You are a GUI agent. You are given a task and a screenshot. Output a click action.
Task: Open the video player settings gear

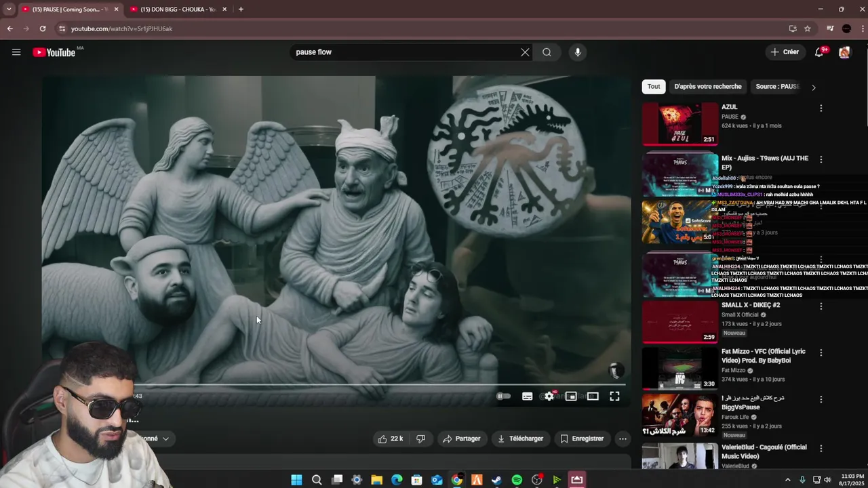pyautogui.click(x=549, y=396)
